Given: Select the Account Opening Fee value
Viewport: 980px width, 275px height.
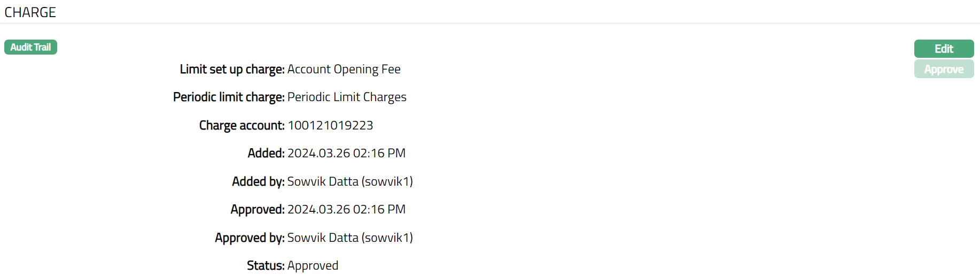Looking at the screenshot, I should 344,70.
